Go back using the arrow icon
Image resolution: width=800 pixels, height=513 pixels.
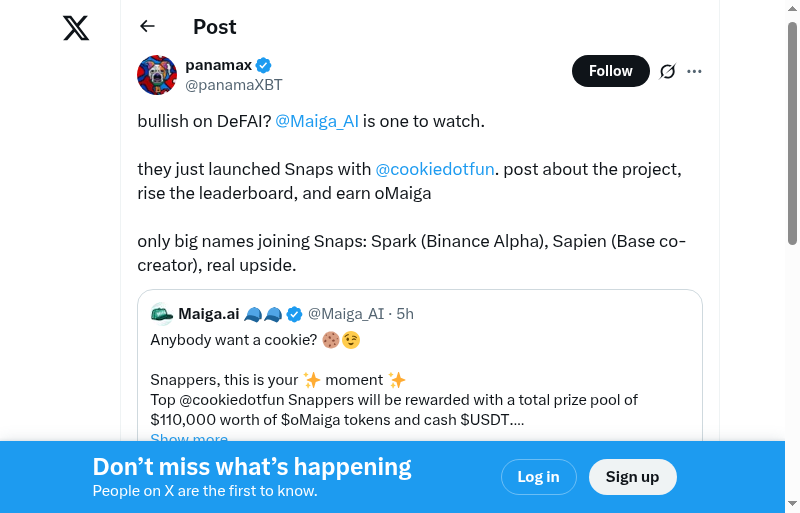tap(148, 27)
